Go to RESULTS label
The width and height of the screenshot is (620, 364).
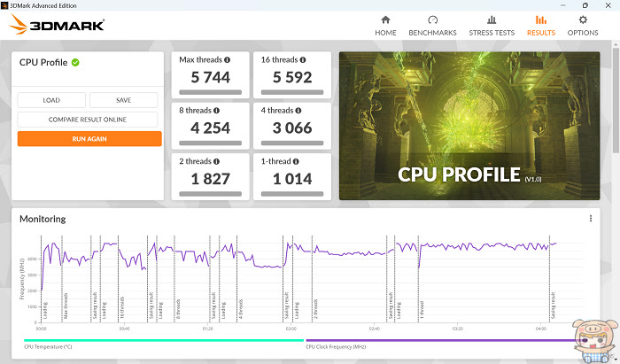pyautogui.click(x=541, y=33)
